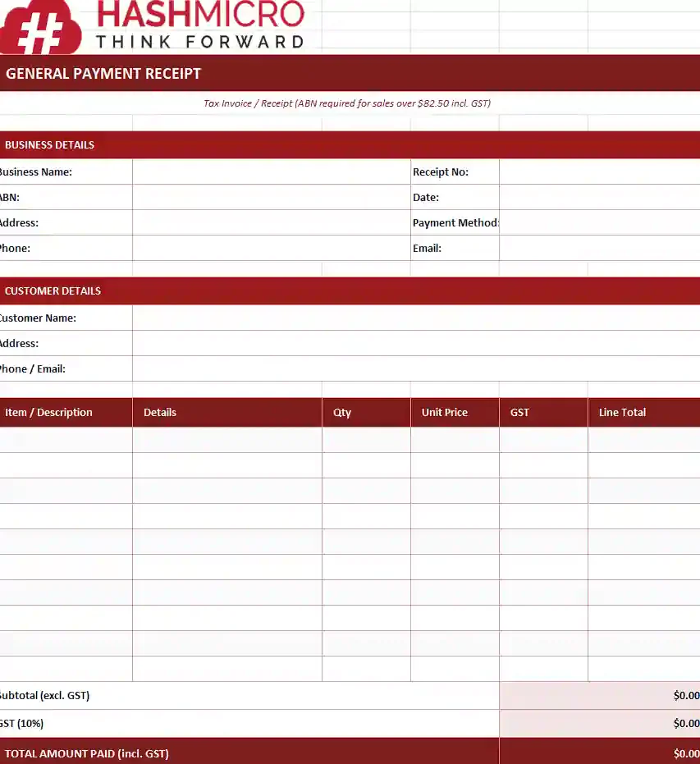
Task: Click the Date label
Action: coord(426,197)
